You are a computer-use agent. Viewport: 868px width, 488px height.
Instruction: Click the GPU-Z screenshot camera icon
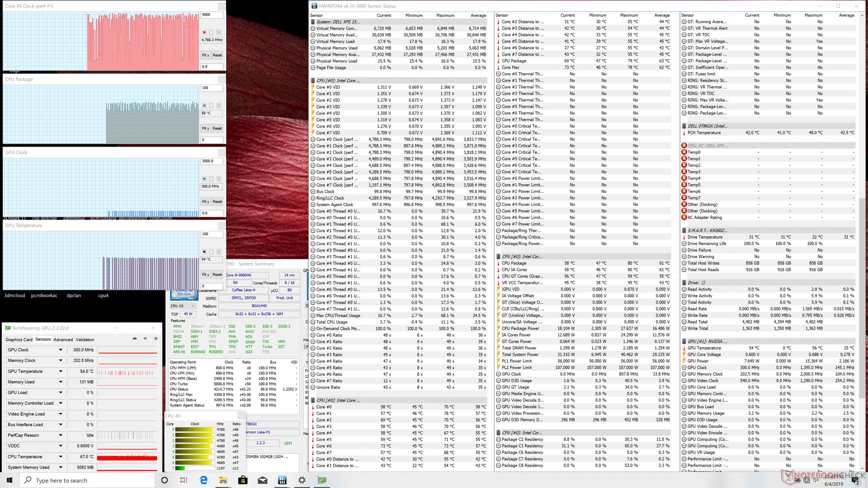(x=135, y=338)
